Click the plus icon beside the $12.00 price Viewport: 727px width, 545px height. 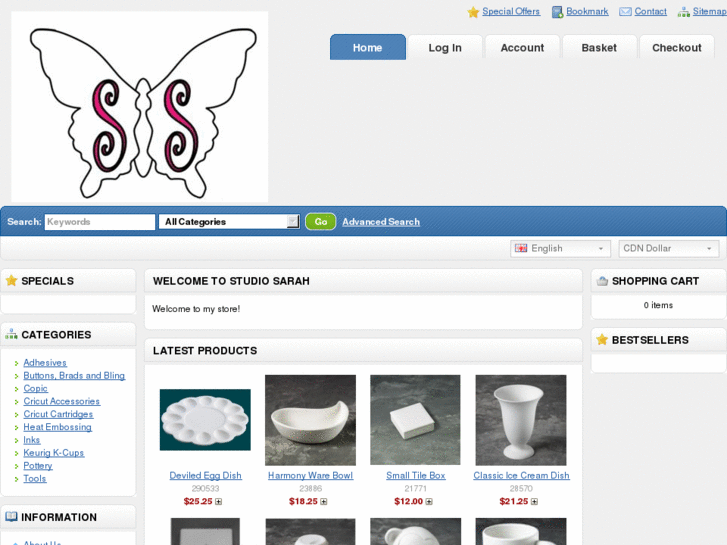pyautogui.click(x=429, y=501)
